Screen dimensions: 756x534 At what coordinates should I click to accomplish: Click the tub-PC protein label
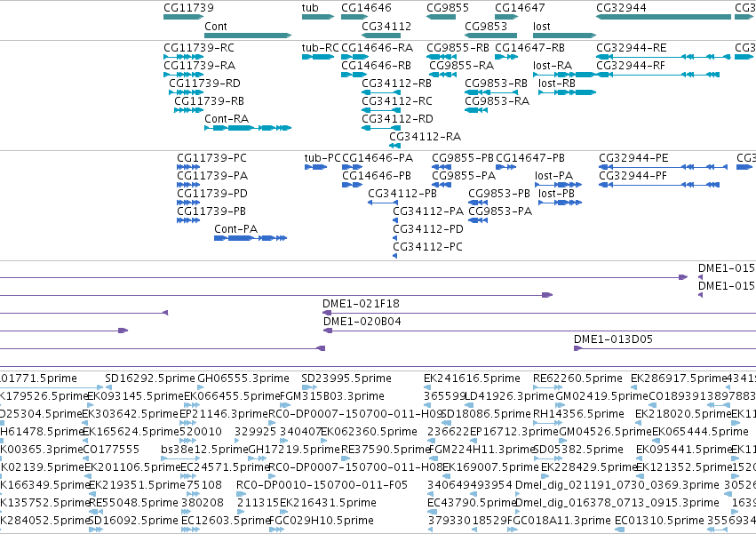[x=322, y=158]
